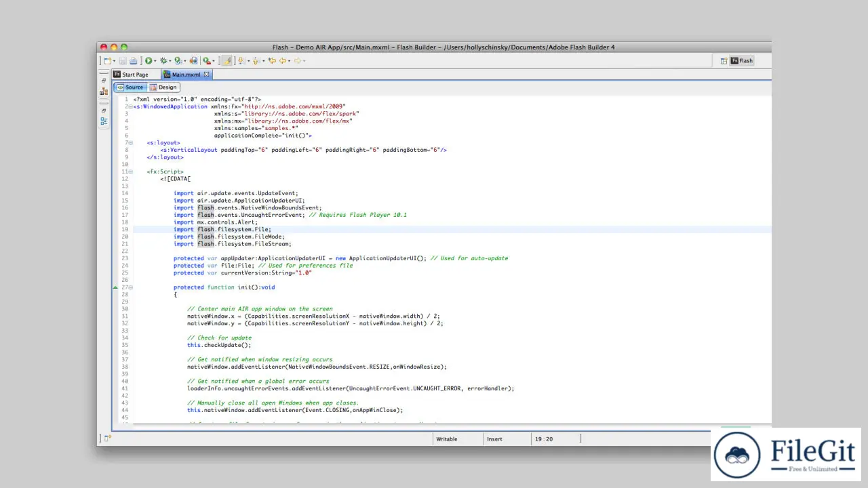Click the Forward navigation arrow icon
868x488 pixels.
pos(297,61)
